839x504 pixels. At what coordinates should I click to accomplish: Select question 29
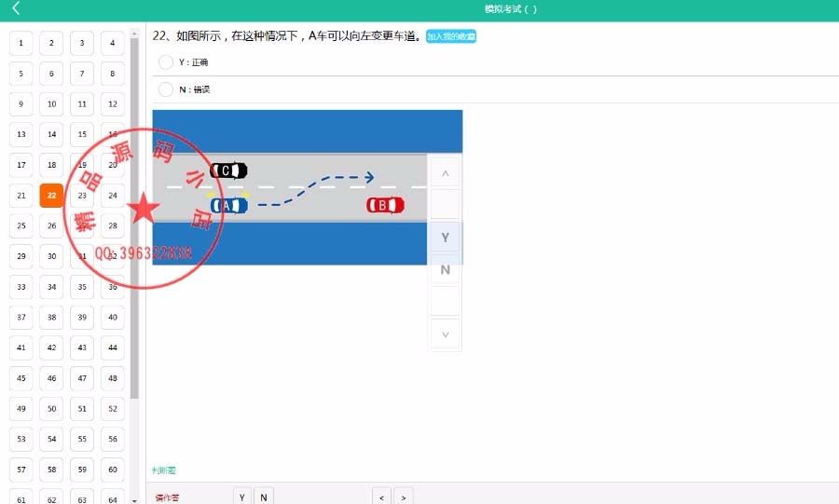click(x=21, y=256)
